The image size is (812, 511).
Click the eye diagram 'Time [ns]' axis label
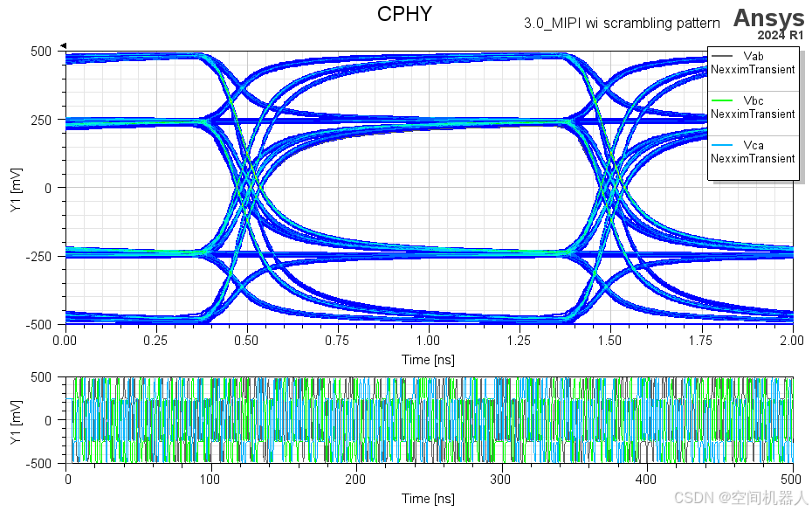(x=428, y=360)
